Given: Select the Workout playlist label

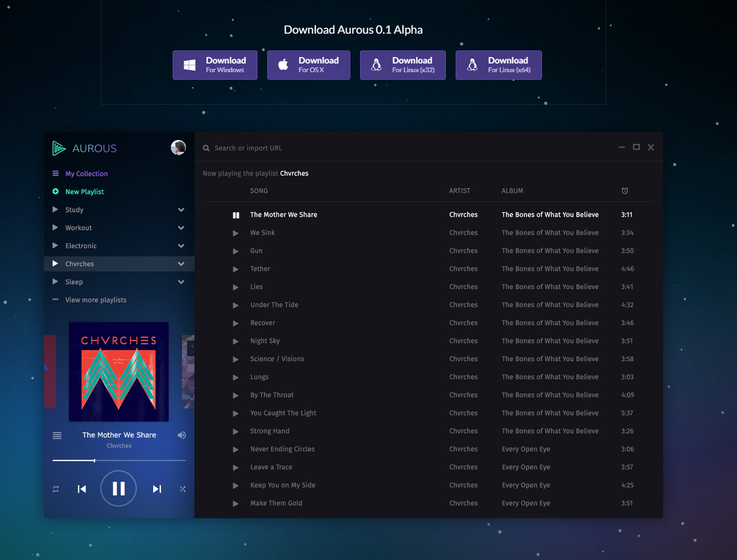Looking at the screenshot, I should (78, 228).
